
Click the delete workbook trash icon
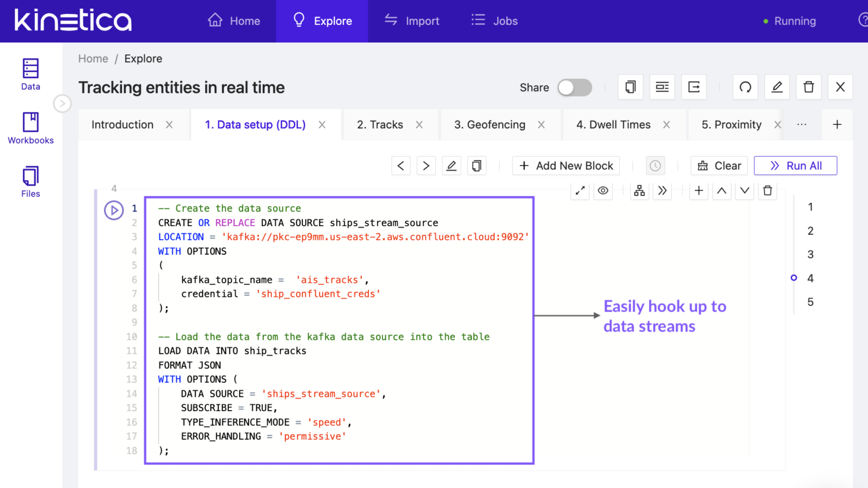click(x=809, y=87)
